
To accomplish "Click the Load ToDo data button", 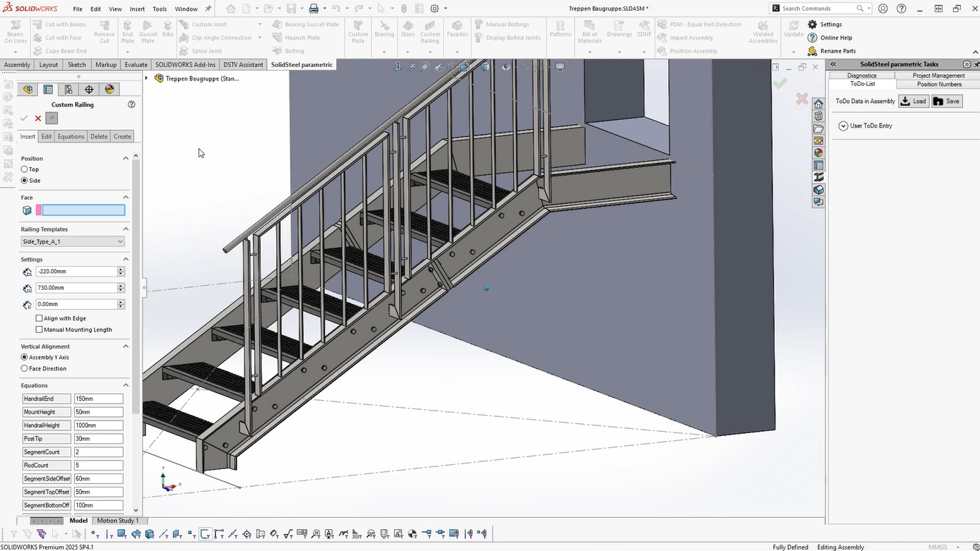I will [914, 101].
